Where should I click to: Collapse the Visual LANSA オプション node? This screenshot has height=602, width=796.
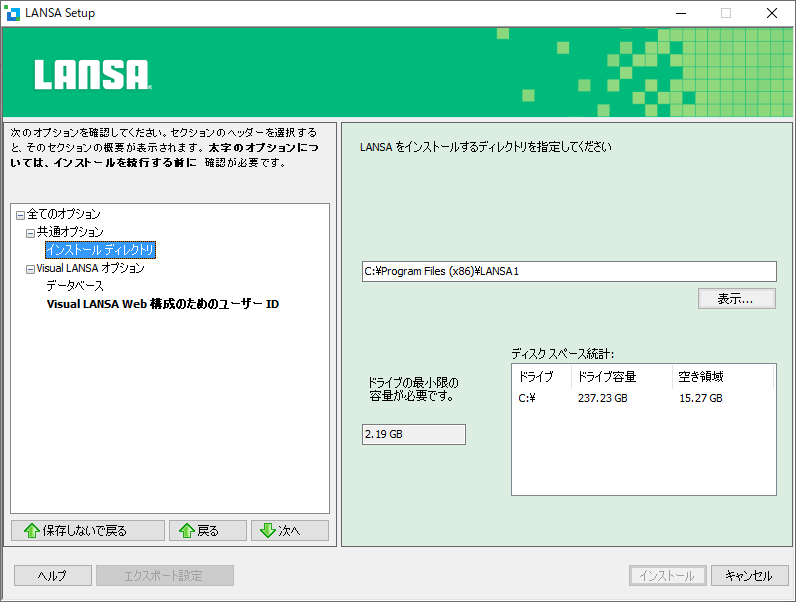tap(30, 269)
